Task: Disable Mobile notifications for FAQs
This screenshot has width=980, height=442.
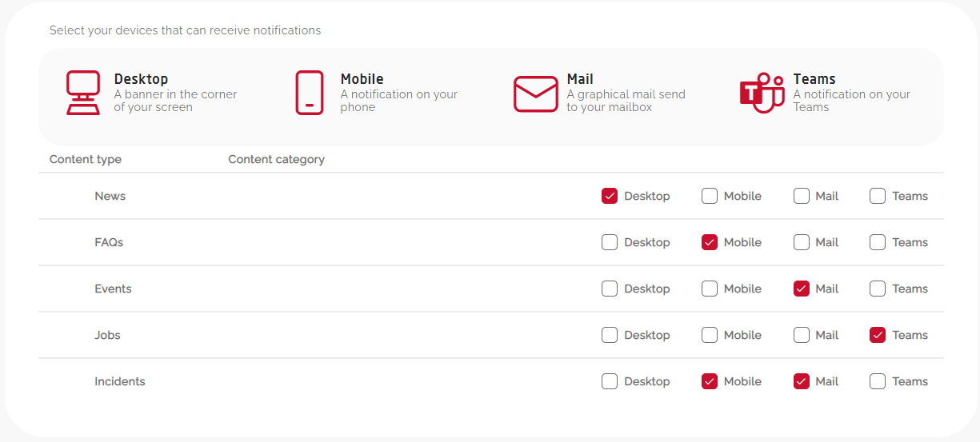Action: 710,242
